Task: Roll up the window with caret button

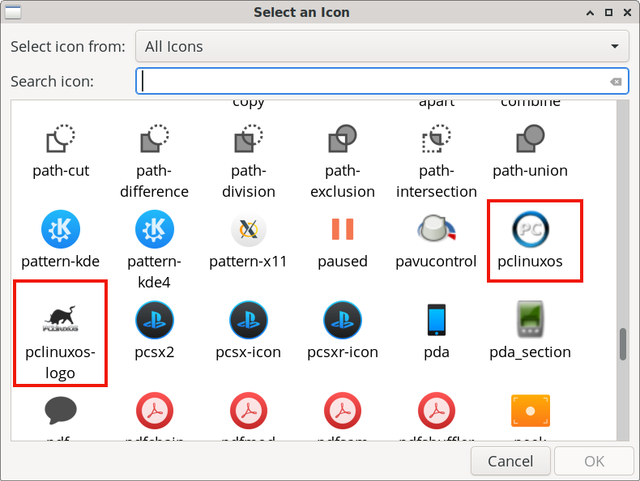Action: (x=590, y=13)
